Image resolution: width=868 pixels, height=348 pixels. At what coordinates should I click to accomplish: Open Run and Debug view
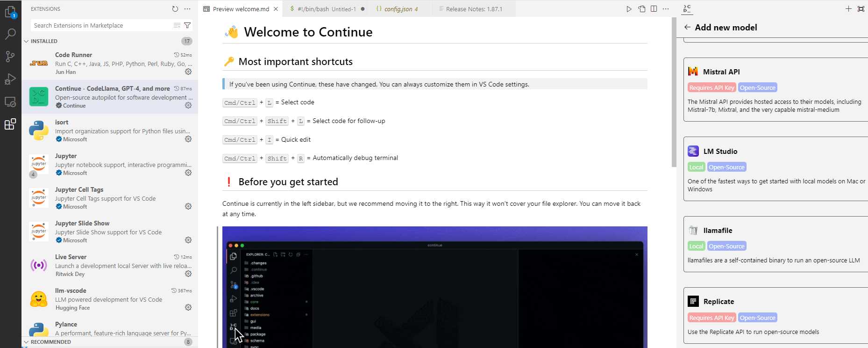[10, 79]
